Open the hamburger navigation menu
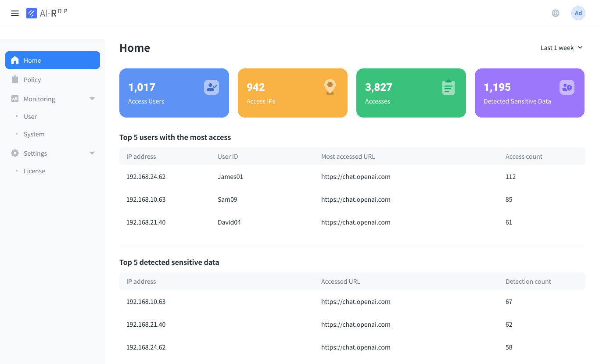This screenshot has height=364, width=599. [15, 13]
